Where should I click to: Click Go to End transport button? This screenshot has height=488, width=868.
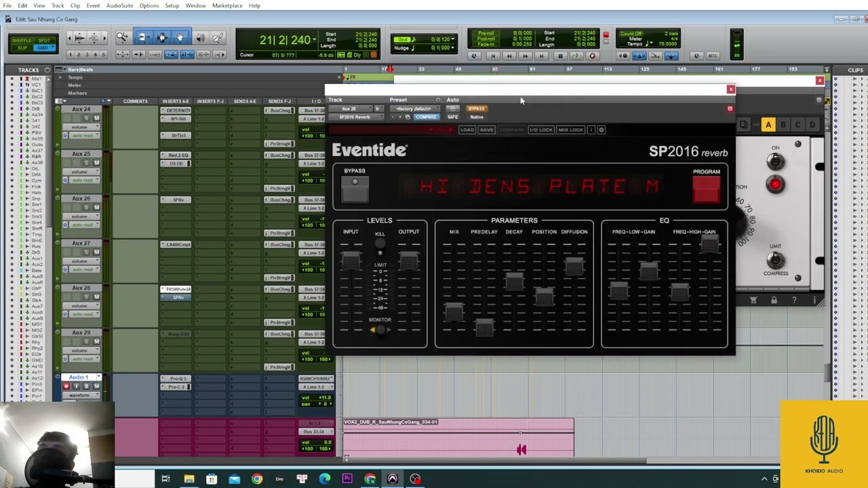click(x=541, y=56)
